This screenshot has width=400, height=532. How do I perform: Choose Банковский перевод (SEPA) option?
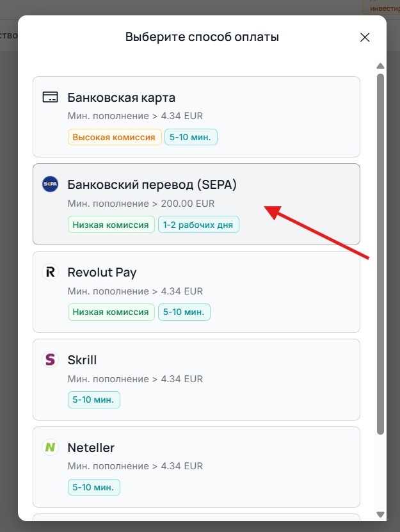(196, 204)
